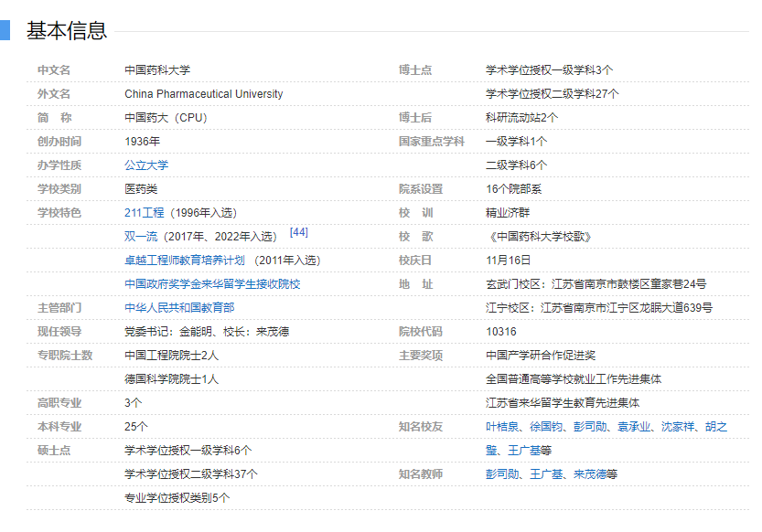
Task: Open 中国政府奖学金来华留学生接收院校 link
Action: [212, 284]
